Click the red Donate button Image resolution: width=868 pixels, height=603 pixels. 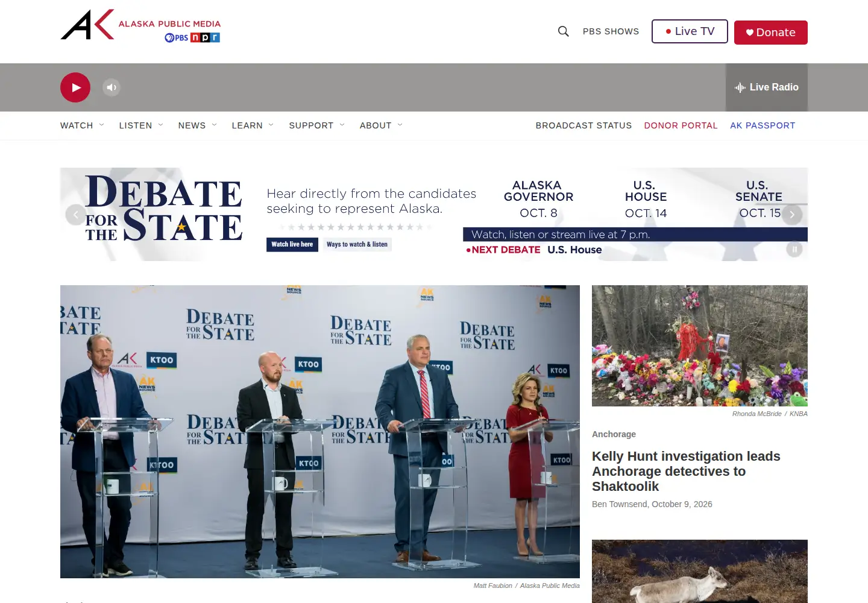771,33
